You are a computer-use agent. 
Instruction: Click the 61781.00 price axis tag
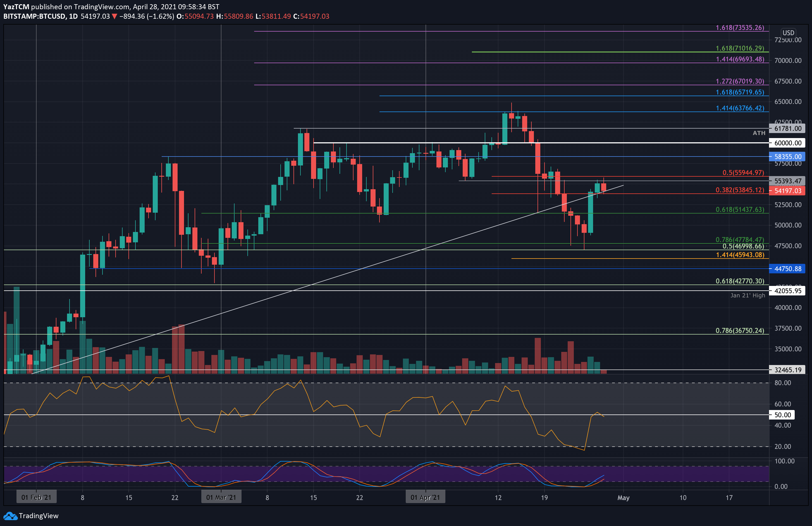coord(787,129)
